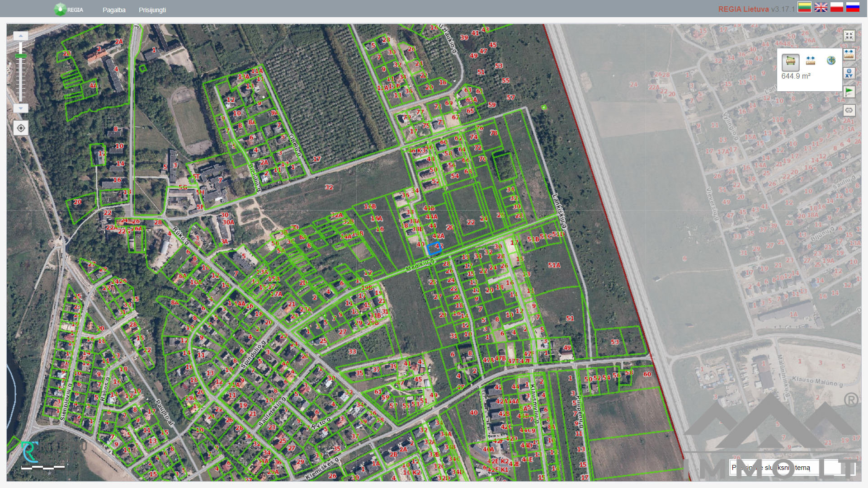Click parcel label 16B on the map
This screenshot has height=488, width=868.
(370, 206)
